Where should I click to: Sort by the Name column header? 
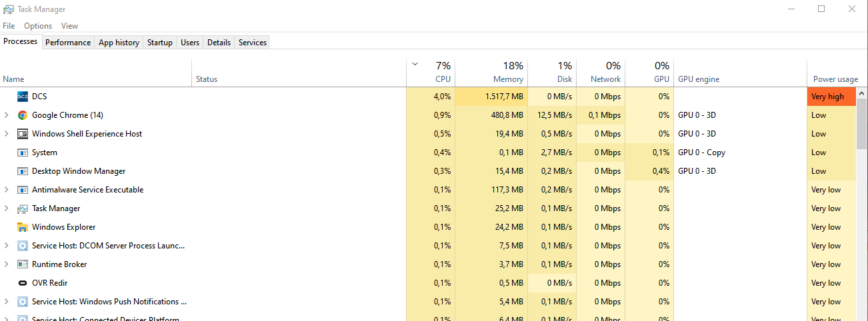tap(96, 73)
